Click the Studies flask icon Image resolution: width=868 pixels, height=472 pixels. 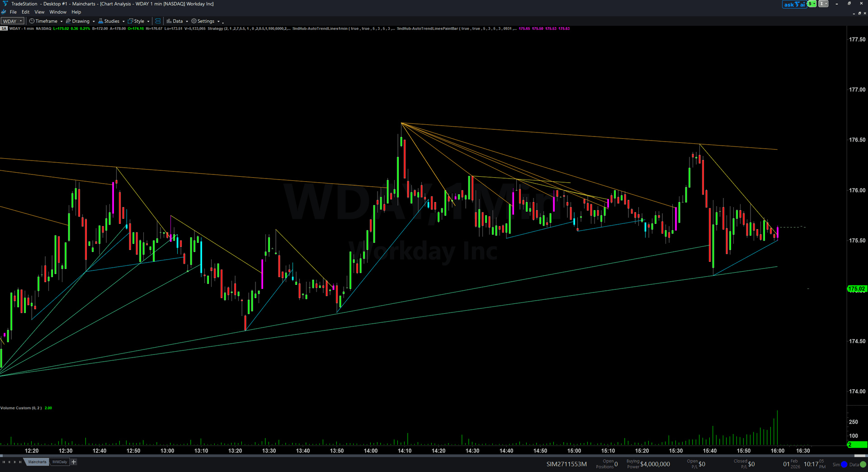(x=101, y=21)
